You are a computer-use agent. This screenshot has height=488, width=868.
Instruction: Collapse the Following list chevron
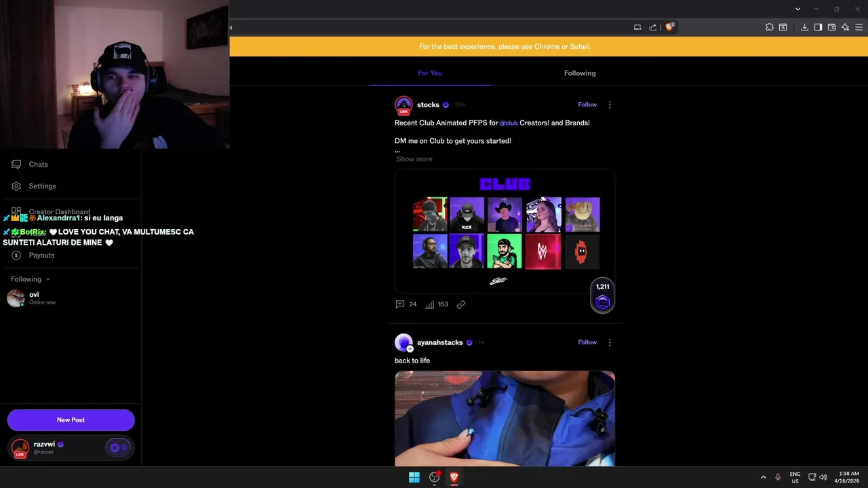(x=47, y=279)
